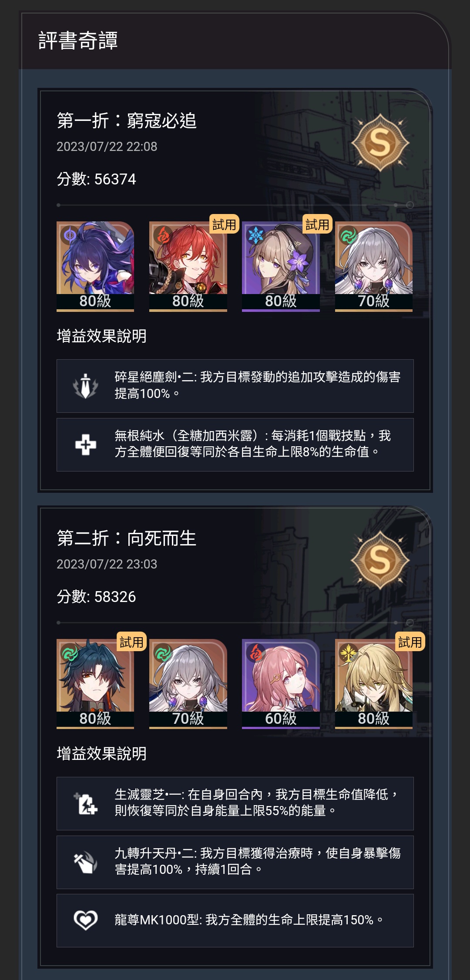The image size is (470, 980).
Task: Click the S rank badge of 第一折
Action: [x=380, y=142]
